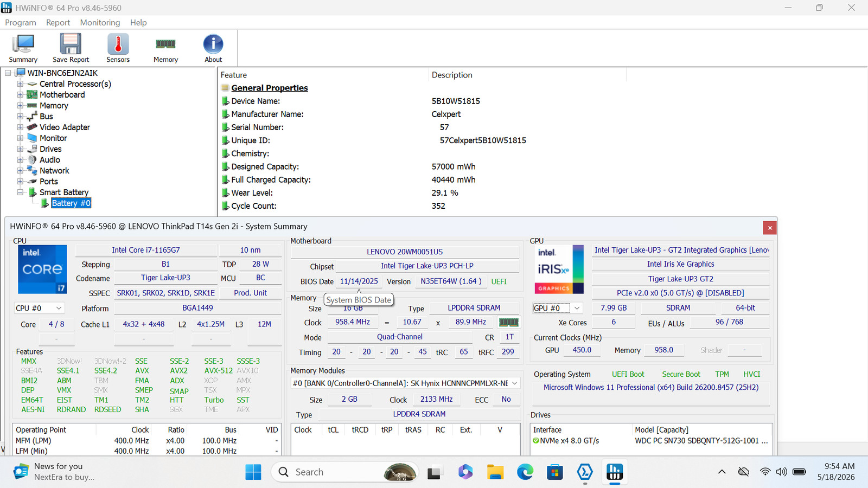Open the memory module bank dropdown
868x488 pixels.
405,383
